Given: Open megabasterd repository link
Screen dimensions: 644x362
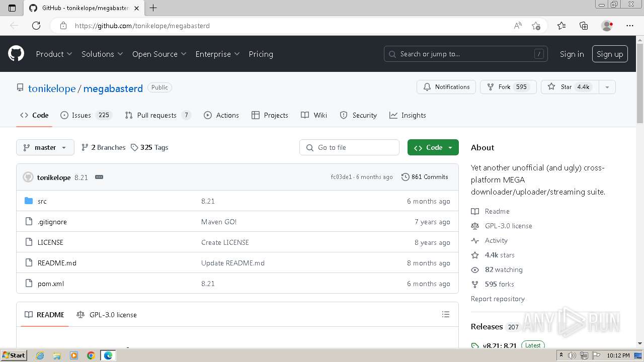Looking at the screenshot, I should click(113, 88).
